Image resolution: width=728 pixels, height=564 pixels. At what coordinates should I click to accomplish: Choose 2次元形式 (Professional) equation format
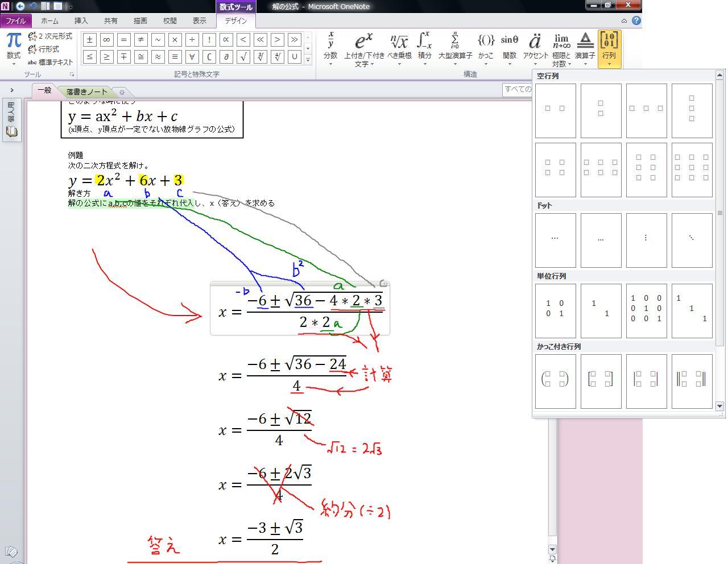[x=50, y=36]
